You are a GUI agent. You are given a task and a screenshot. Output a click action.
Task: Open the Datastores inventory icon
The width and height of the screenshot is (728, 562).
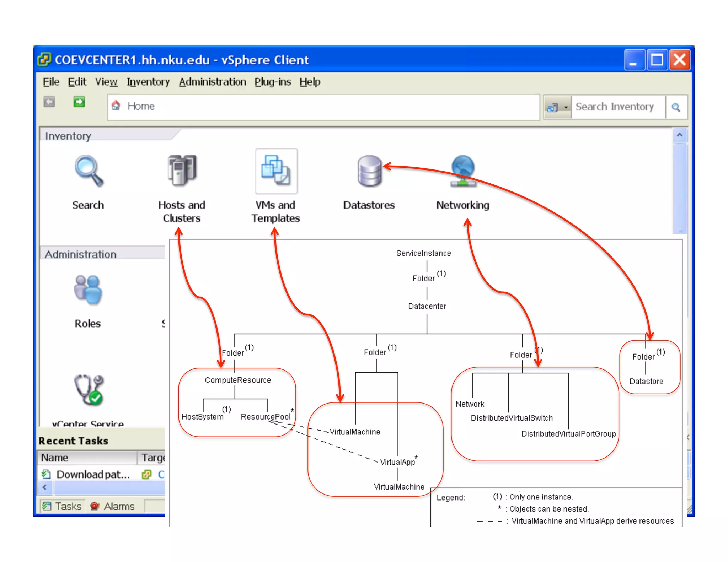(369, 172)
